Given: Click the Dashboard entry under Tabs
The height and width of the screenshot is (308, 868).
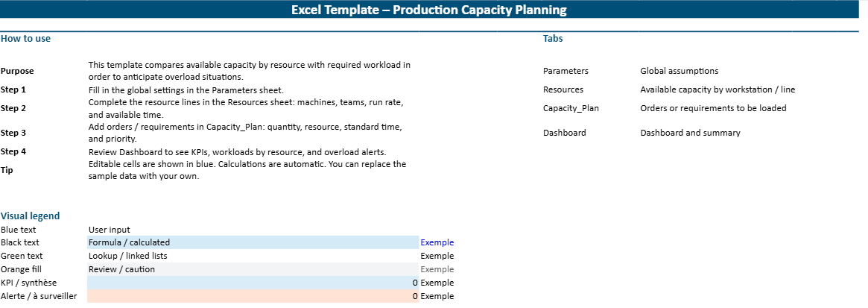Looking at the screenshot, I should (x=564, y=133).
